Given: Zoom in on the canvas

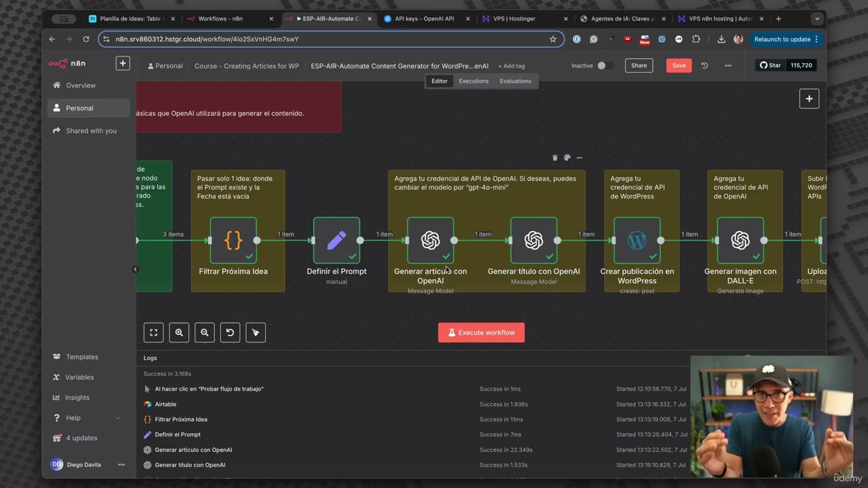Looking at the screenshot, I should [x=179, y=332].
